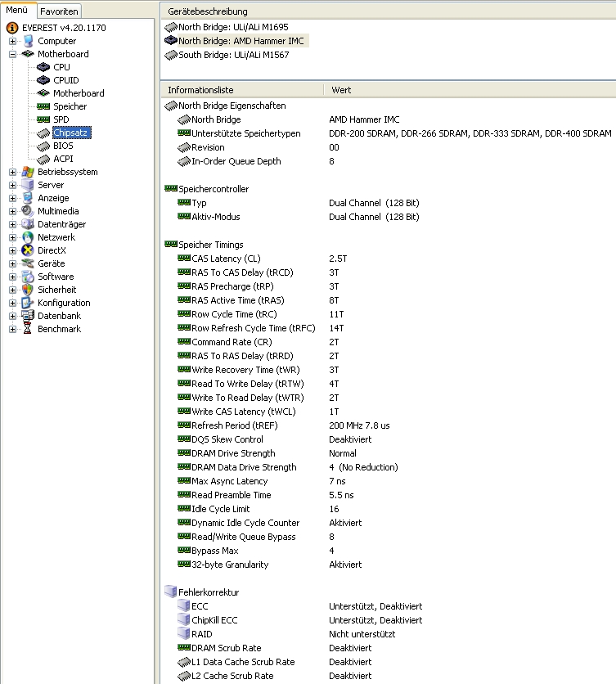Select the CAS Latency (CL) row
The width and height of the screenshot is (616, 684).
(x=389, y=259)
